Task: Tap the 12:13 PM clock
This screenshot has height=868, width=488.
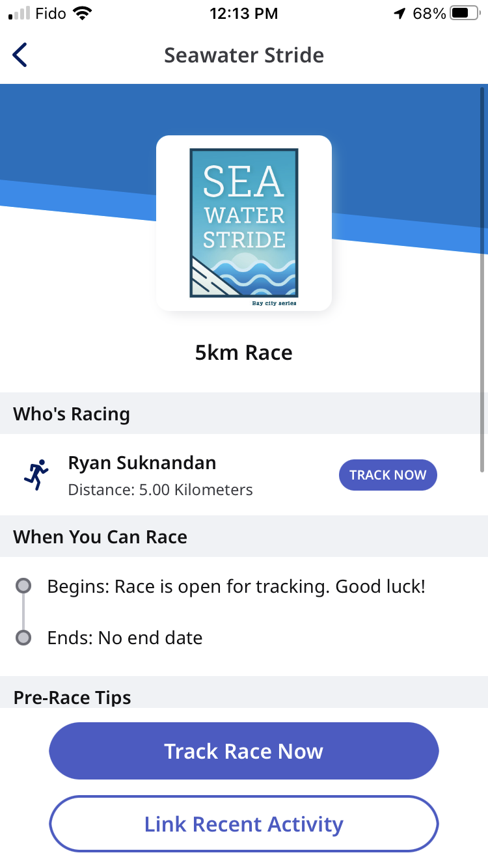Action: point(244,14)
